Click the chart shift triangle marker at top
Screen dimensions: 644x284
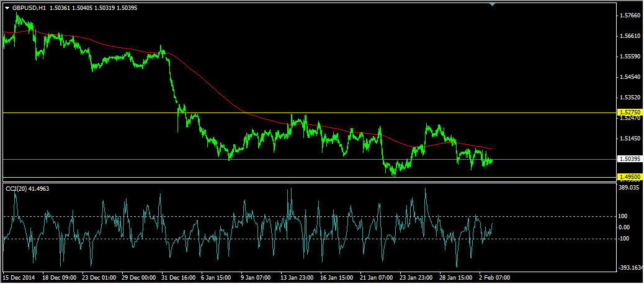pos(493,4)
